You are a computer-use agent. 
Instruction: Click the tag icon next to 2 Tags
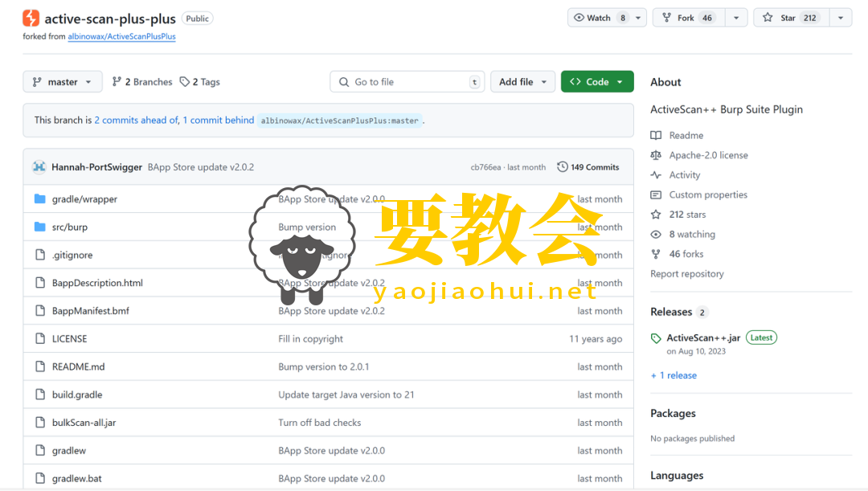(x=185, y=82)
